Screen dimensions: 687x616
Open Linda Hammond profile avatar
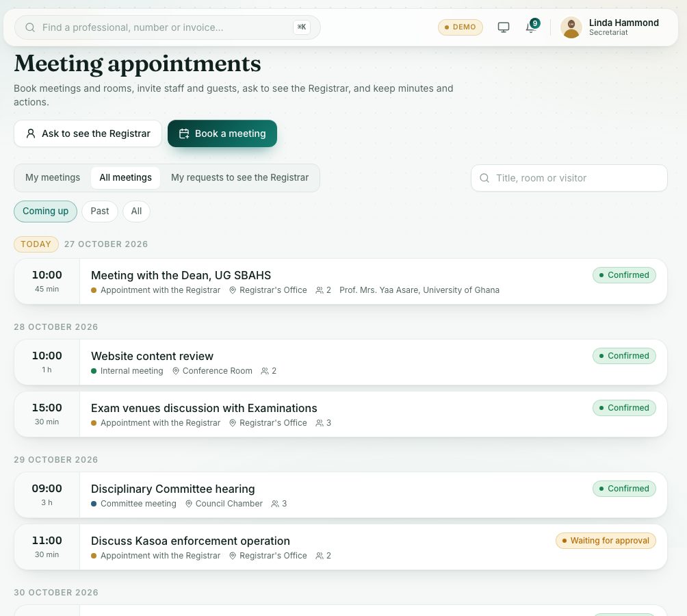(x=571, y=27)
